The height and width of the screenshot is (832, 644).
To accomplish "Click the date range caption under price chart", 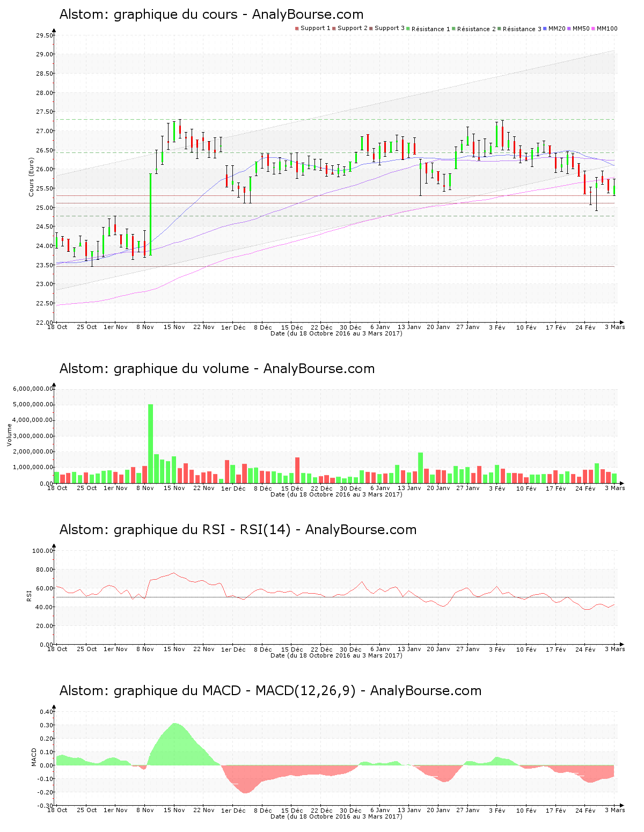I will click(x=336, y=333).
